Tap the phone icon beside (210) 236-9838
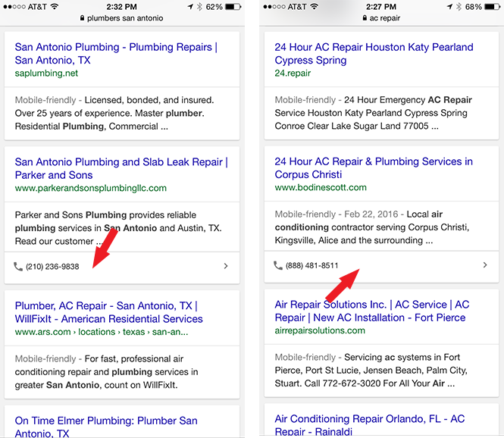Viewport: 504px width, 438px height. coord(18,267)
